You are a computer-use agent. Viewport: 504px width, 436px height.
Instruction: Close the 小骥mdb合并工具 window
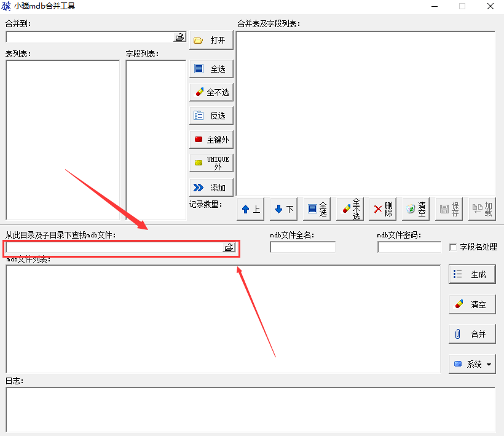point(490,6)
